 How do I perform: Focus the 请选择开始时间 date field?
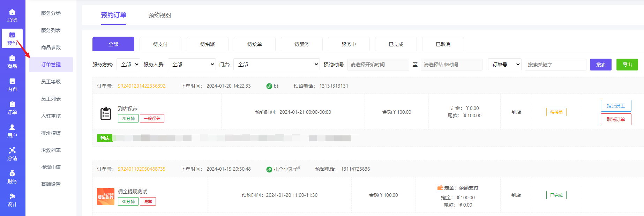coord(378,65)
